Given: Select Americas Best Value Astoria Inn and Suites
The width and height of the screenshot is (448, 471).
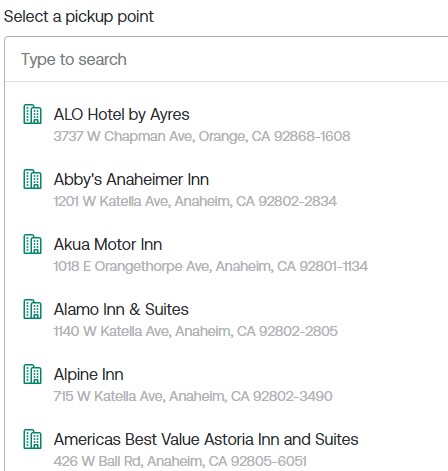Looking at the screenshot, I should 227,447.
